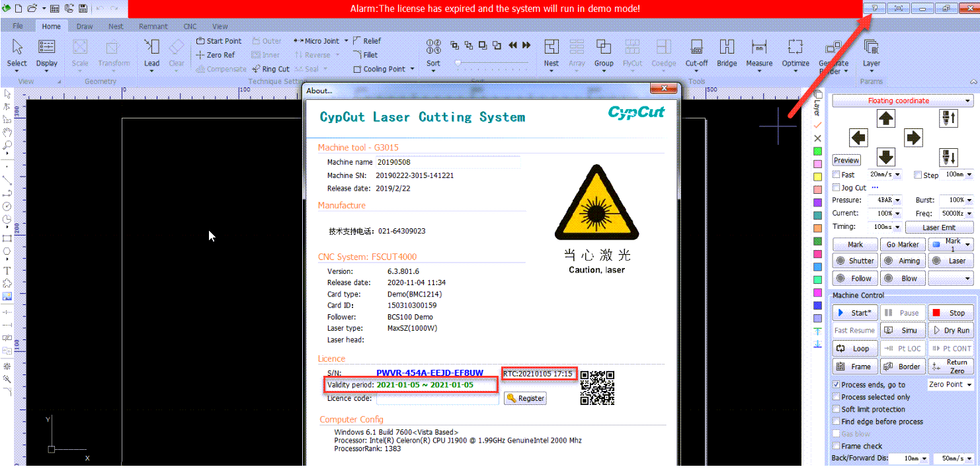The height and width of the screenshot is (475, 980).
Task: Add a Ring Cut
Action: [270, 69]
